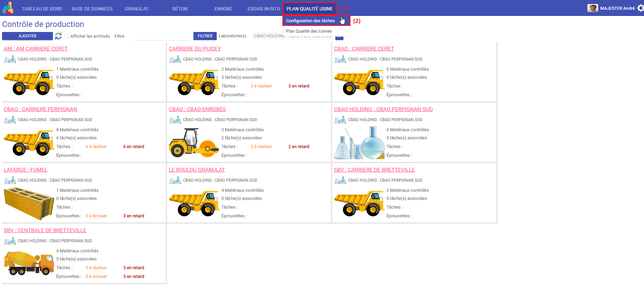Screen dimensions: 644x288
Task: Click small lab icon in LAFARGE : FUMEL card
Action: 10,180
